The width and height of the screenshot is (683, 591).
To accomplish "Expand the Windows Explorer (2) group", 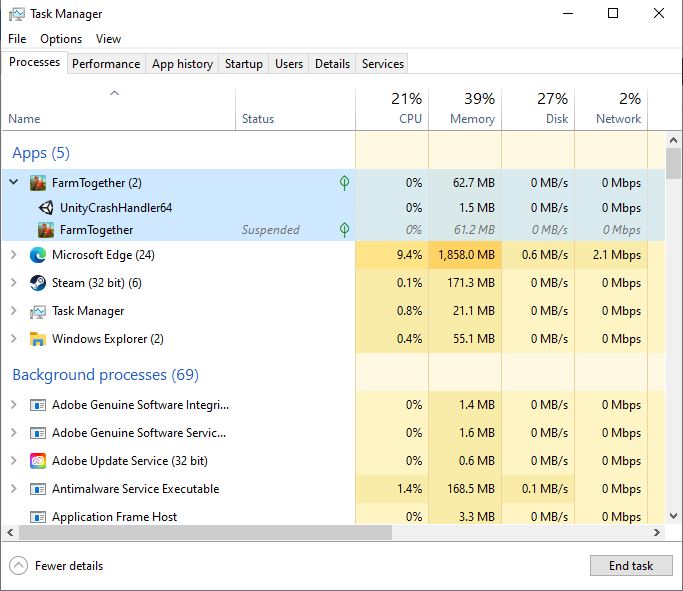I will click(x=13, y=339).
